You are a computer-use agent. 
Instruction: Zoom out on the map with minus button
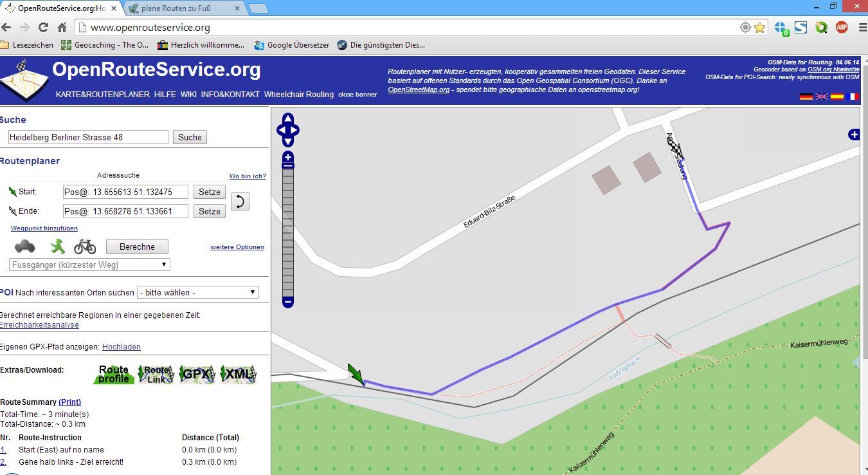288,301
